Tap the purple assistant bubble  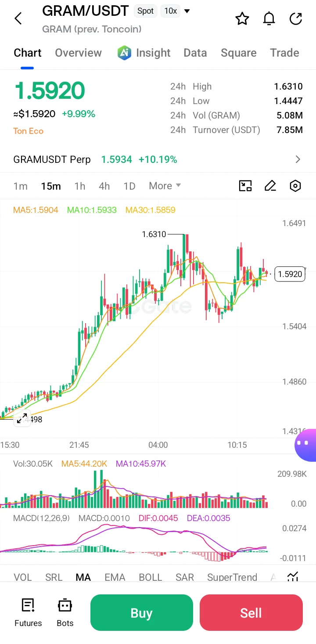(x=305, y=445)
